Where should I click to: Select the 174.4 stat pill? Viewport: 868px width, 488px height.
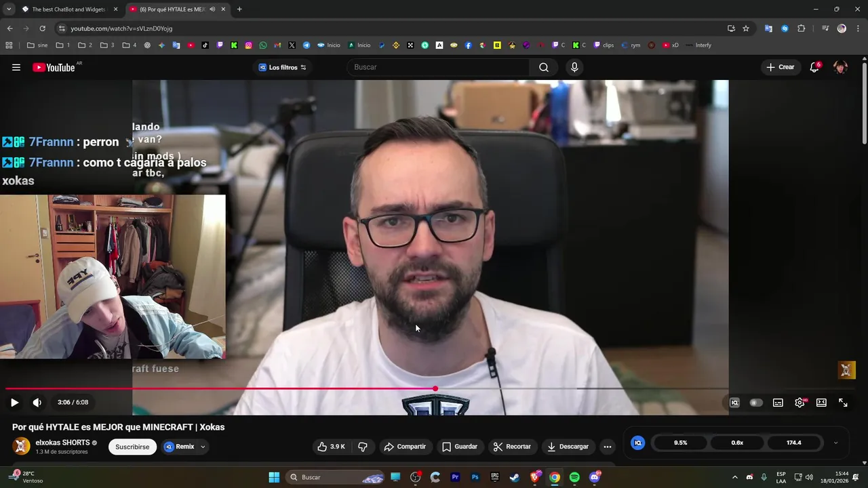click(794, 443)
